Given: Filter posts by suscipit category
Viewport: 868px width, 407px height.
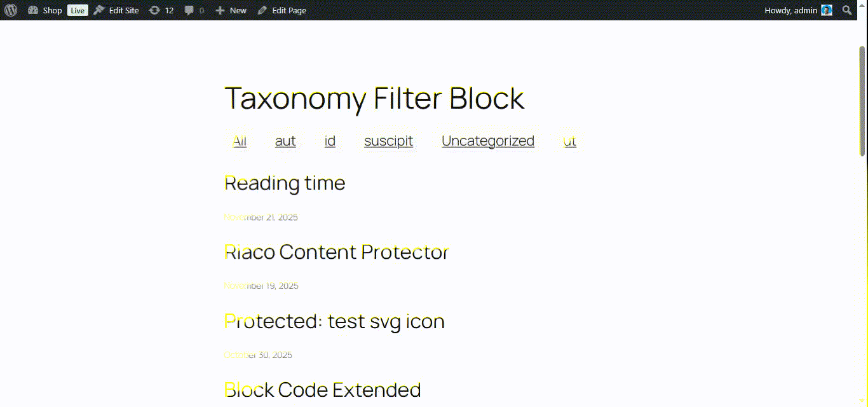Looking at the screenshot, I should [x=388, y=141].
